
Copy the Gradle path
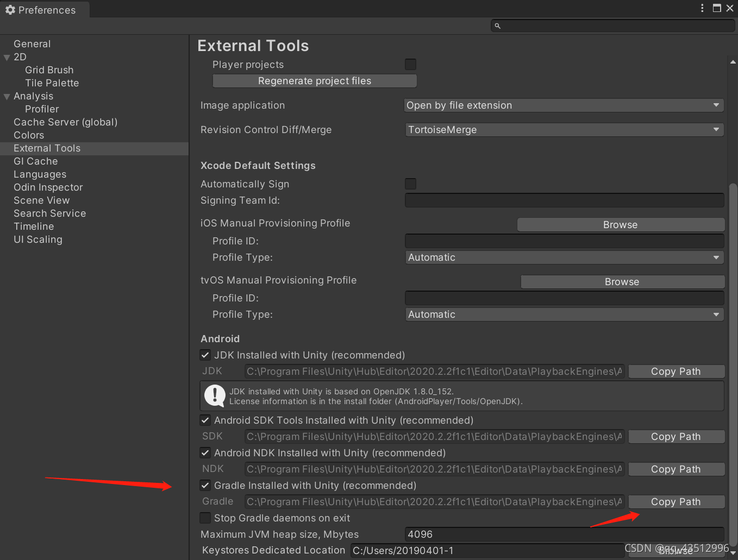pos(676,501)
